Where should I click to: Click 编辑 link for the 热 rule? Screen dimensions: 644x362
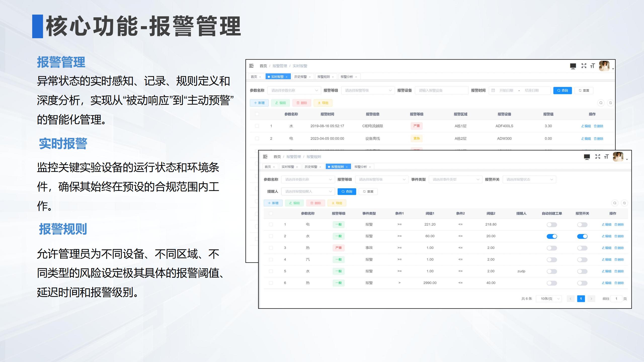[x=606, y=248]
